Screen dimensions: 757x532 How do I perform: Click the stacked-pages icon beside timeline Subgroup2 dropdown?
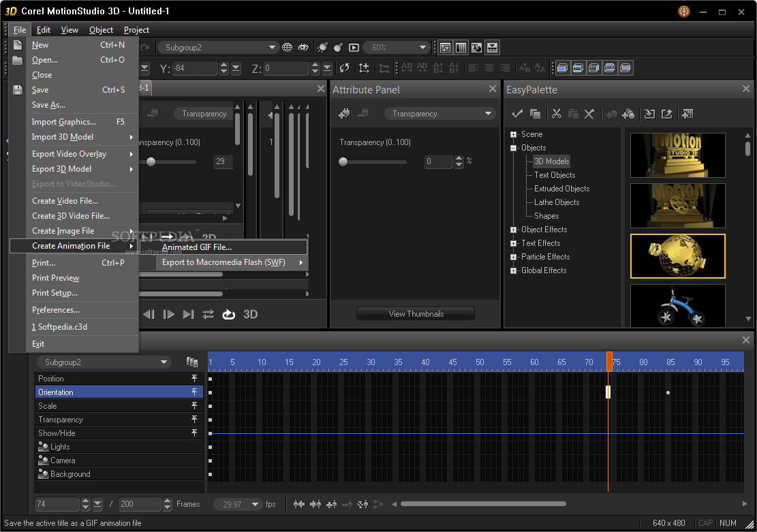tap(192, 362)
